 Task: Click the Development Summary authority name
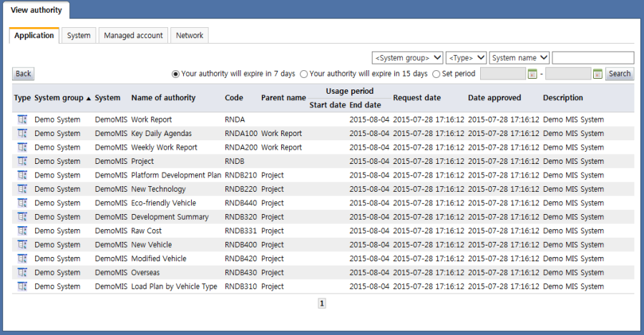pyautogui.click(x=170, y=217)
